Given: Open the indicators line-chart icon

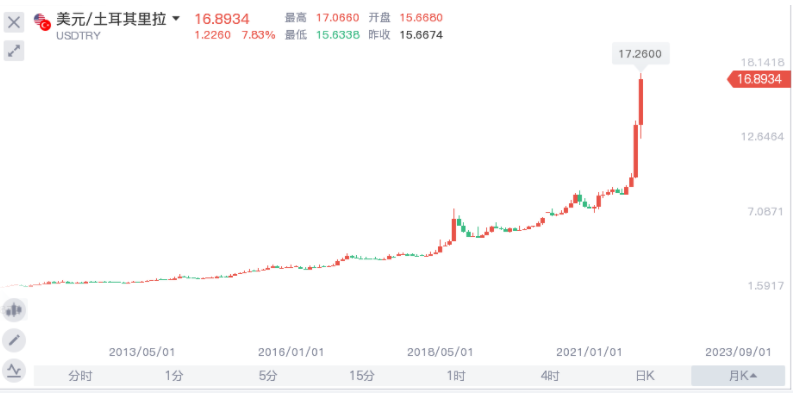Looking at the screenshot, I should pyautogui.click(x=14, y=370).
